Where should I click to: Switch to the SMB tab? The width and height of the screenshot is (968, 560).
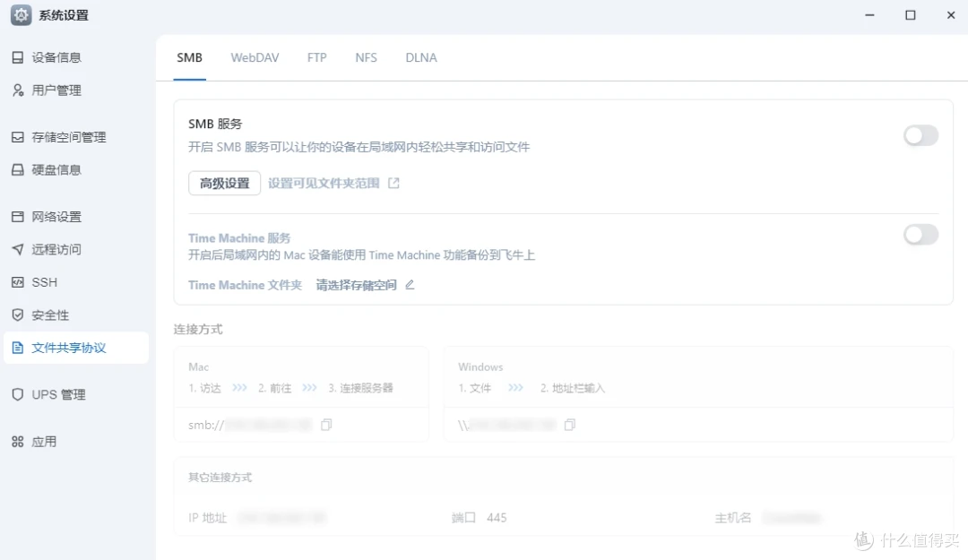pos(189,58)
